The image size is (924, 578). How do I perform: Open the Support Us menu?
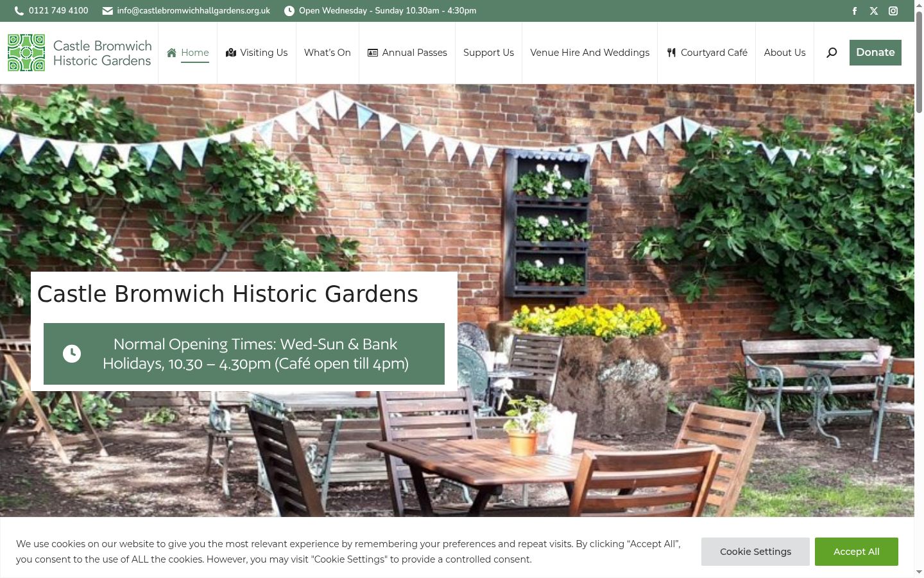(489, 53)
